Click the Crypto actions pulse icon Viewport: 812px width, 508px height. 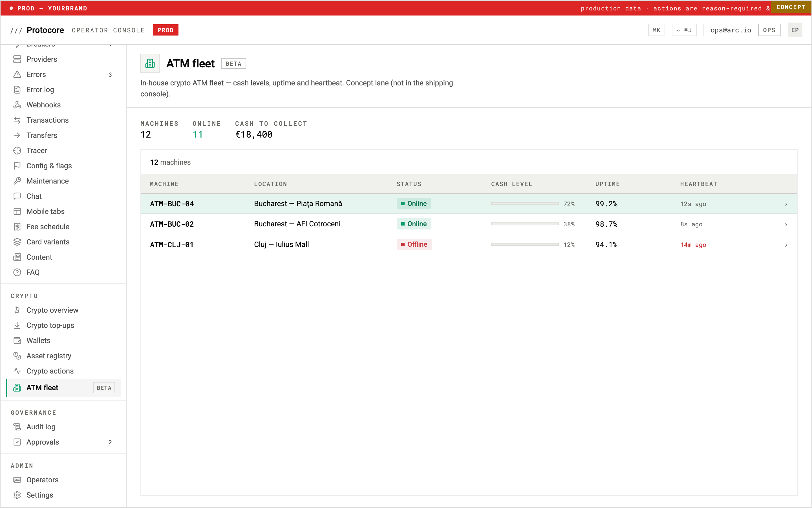click(17, 371)
